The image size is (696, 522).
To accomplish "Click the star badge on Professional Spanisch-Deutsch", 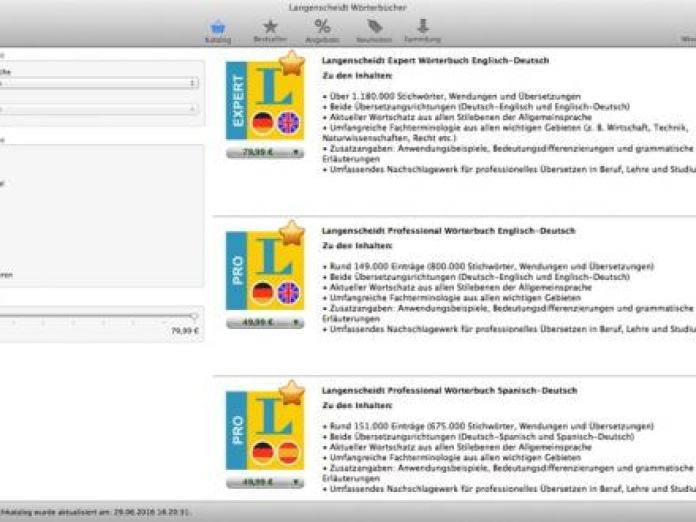I will coord(292,393).
